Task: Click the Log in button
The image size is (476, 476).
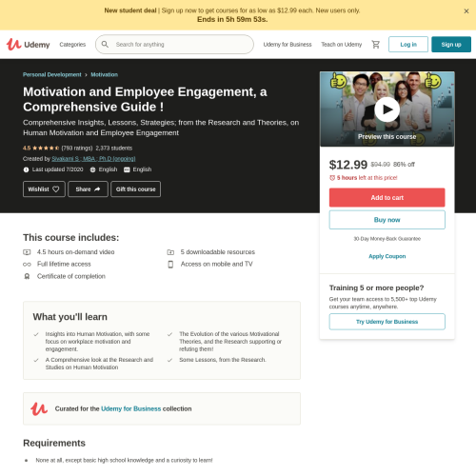Action: pyautogui.click(x=408, y=45)
